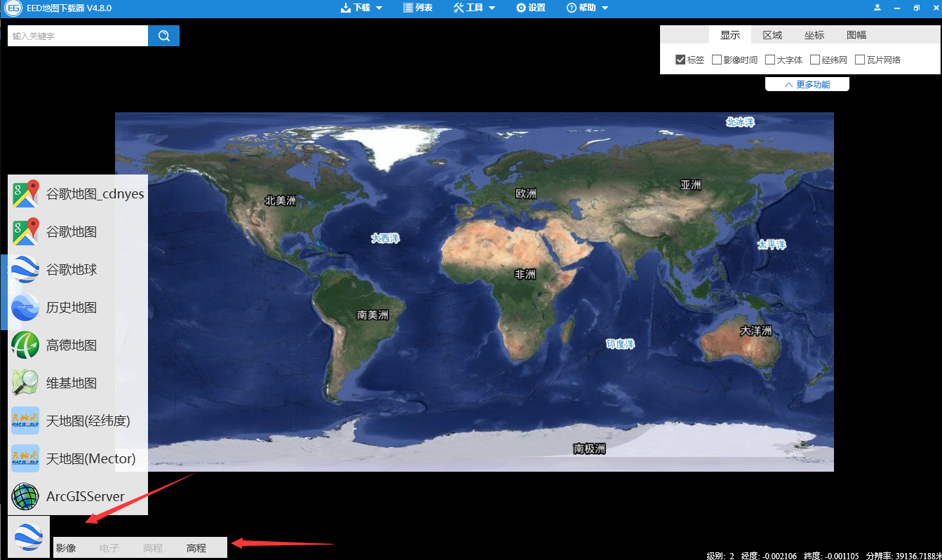Select the 谷歌地图_cdnyes map source icon
This screenshot has width=942, height=560.
tap(25, 194)
